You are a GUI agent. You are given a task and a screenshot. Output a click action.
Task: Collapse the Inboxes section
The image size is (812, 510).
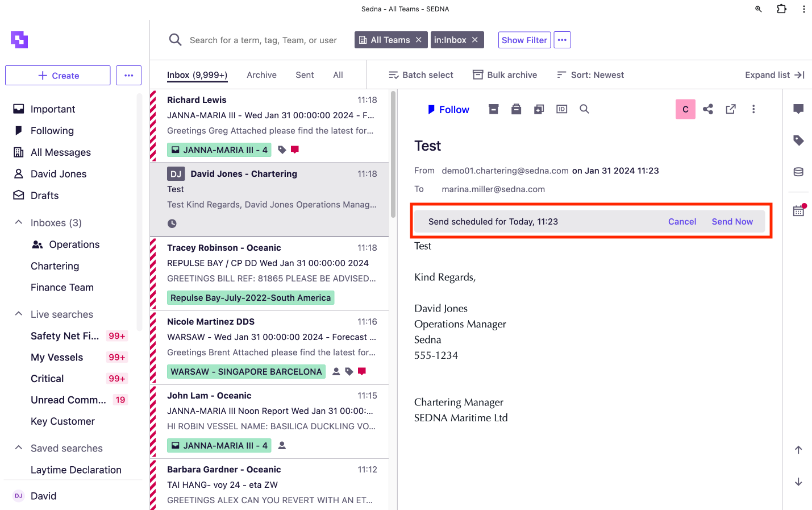(x=19, y=222)
